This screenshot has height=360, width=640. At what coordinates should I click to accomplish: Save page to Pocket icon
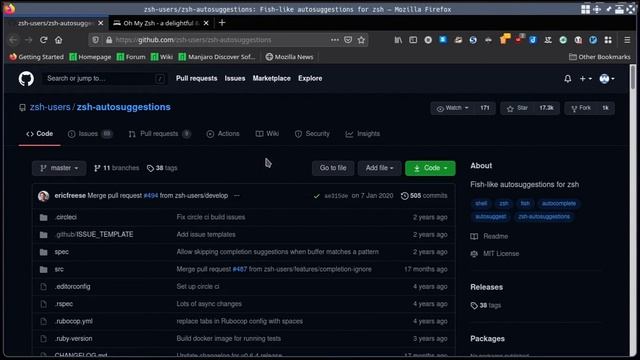pos(348,40)
